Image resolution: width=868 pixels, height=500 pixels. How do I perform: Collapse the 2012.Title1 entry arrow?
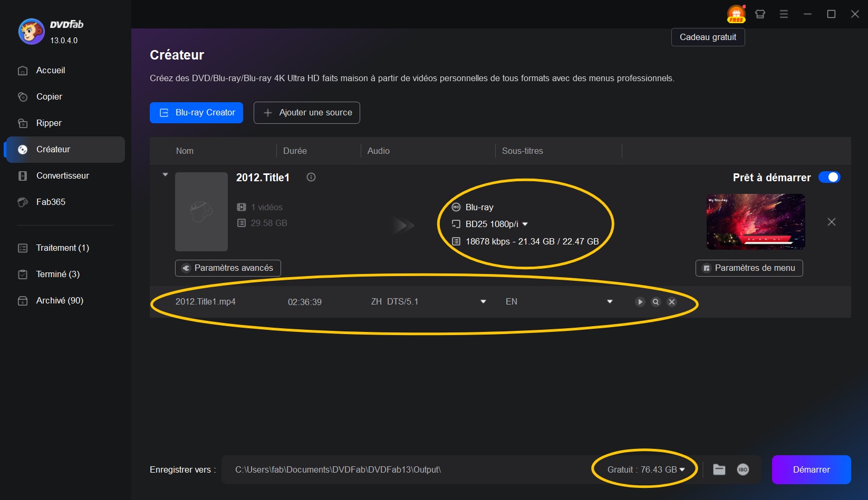coord(165,174)
